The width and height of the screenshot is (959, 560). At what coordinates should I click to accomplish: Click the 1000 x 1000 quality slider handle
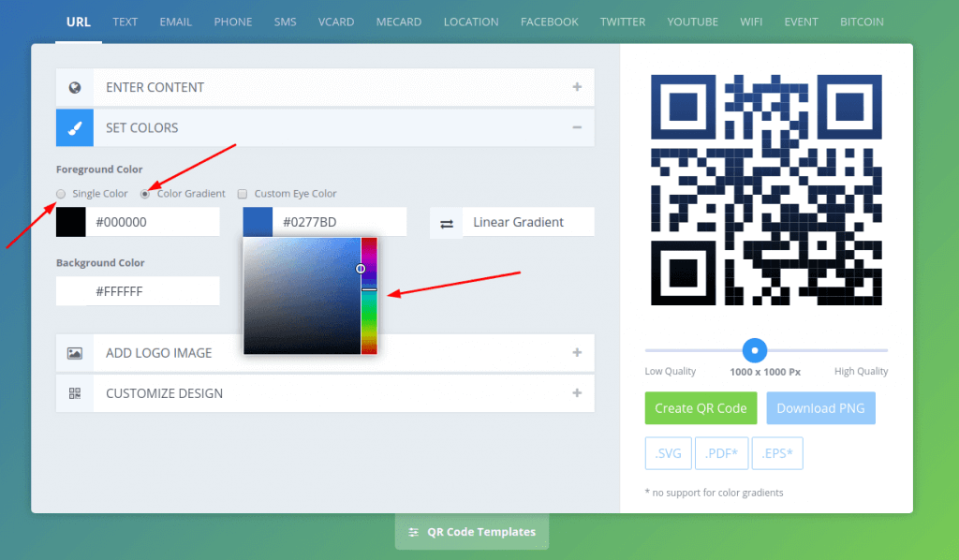(754, 351)
